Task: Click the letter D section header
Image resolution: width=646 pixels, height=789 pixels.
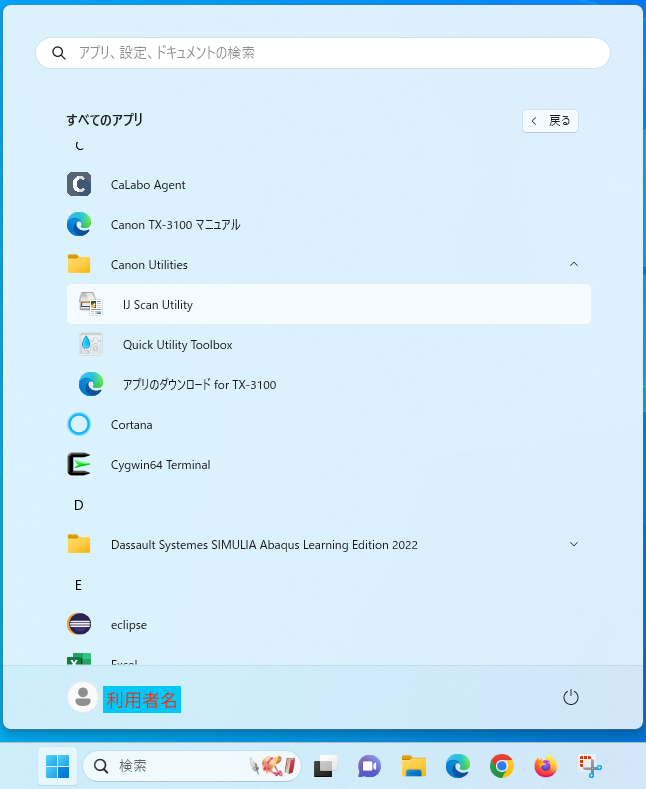Action: click(78, 505)
